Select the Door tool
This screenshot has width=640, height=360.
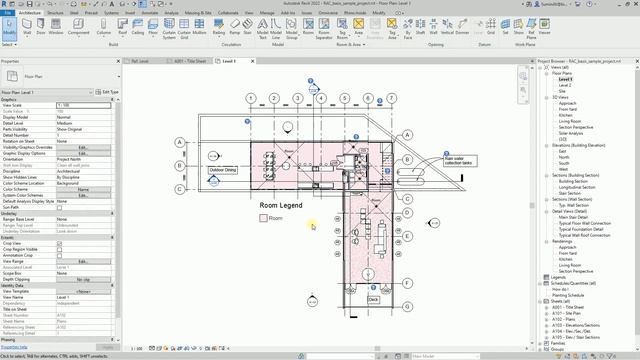[41, 27]
